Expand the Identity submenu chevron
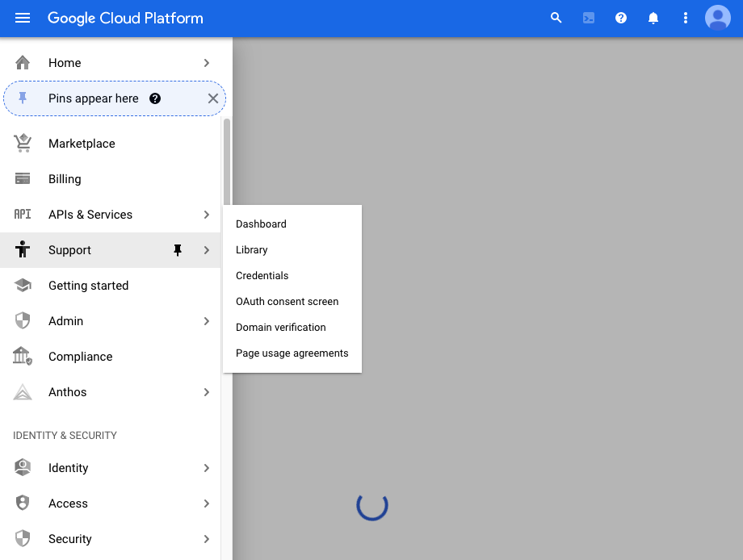This screenshot has width=743, height=560. 206,468
